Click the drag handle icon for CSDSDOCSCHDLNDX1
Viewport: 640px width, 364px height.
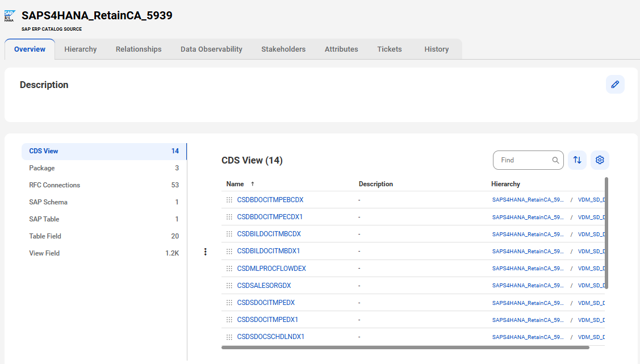[x=229, y=337]
